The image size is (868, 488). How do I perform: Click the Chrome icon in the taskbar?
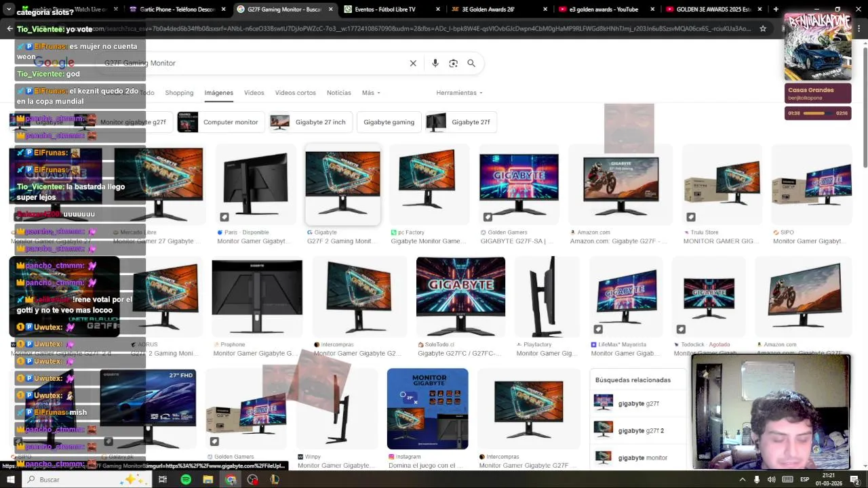231,479
